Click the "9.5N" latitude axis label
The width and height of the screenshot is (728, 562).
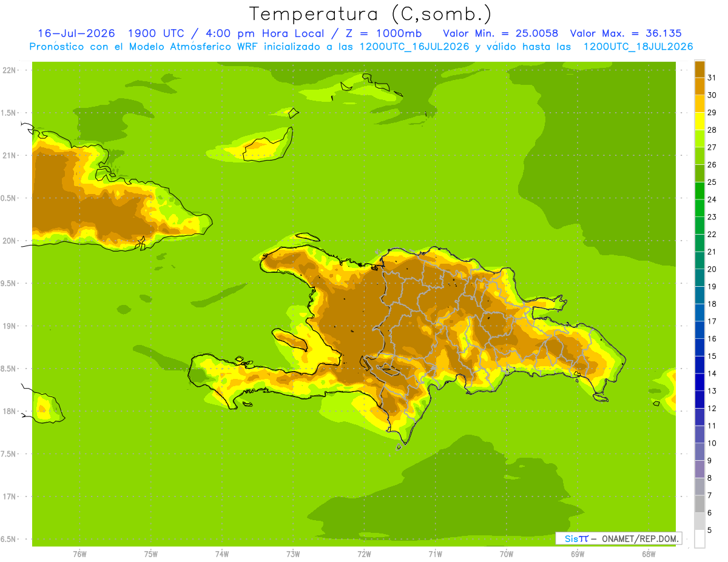[x=9, y=284]
